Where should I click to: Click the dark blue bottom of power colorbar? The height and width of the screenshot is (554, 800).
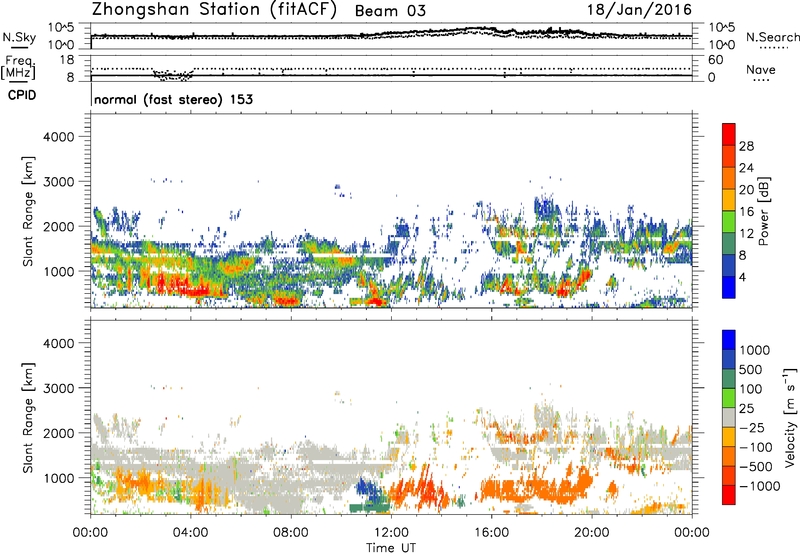729,287
